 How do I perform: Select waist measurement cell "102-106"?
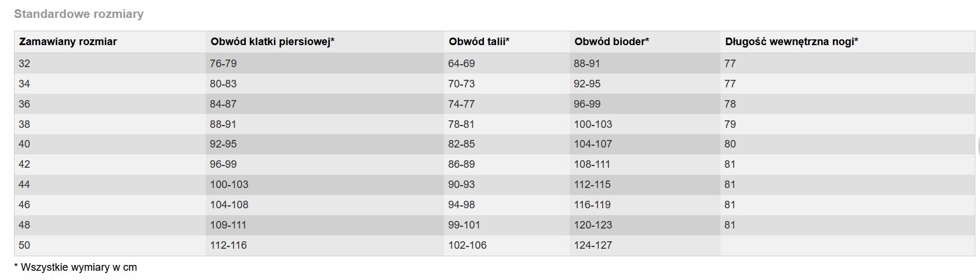(467, 245)
